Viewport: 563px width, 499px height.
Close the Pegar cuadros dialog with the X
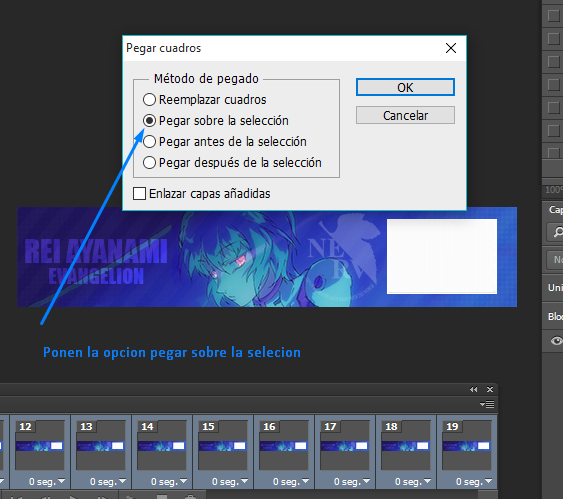(x=451, y=48)
